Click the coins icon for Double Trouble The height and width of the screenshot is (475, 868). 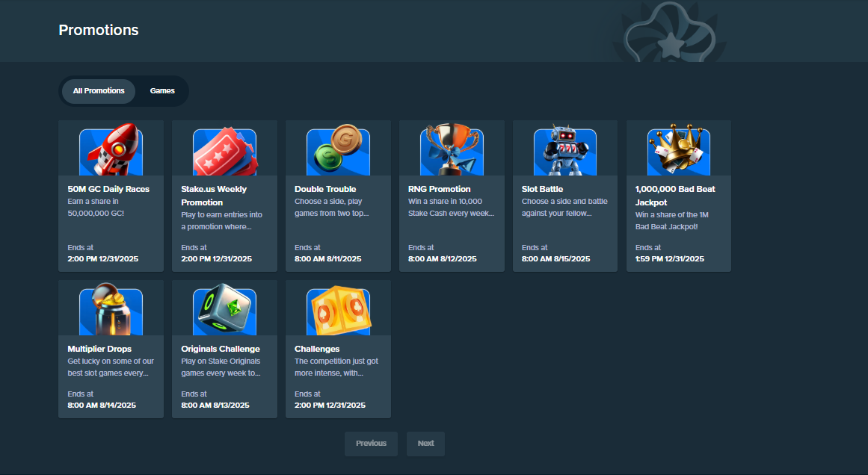click(x=338, y=150)
